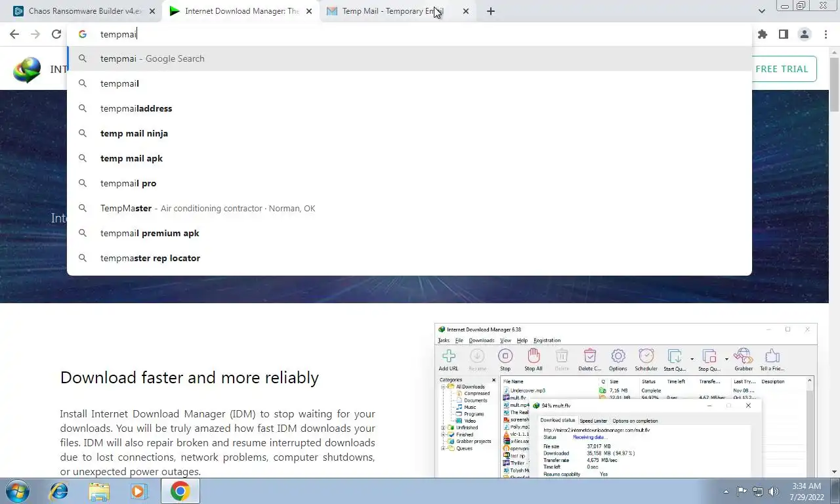This screenshot has width=840, height=504.
Task: Launch Internet Explorer from the taskbar
Action: [x=59, y=491]
